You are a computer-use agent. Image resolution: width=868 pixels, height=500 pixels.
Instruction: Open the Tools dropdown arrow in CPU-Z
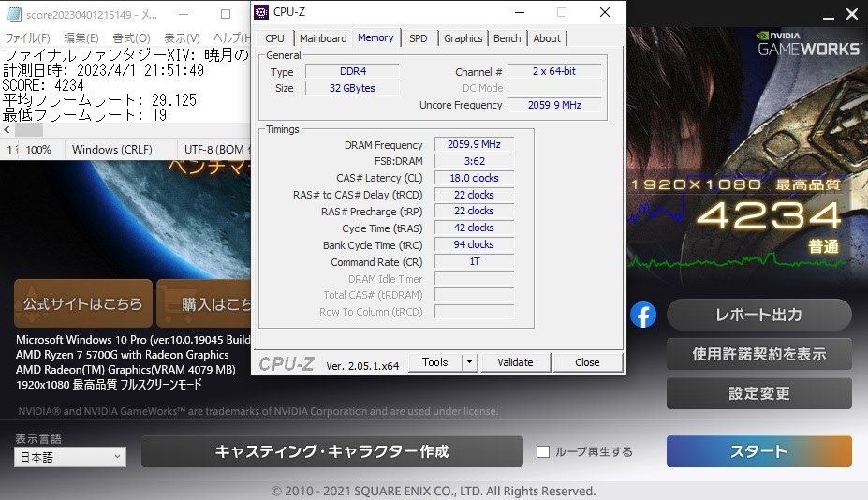click(x=469, y=362)
